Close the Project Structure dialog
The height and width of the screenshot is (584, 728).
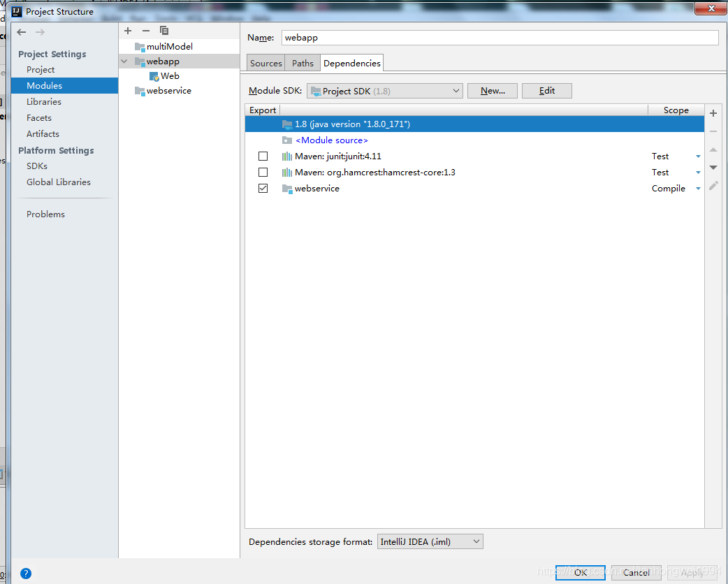[711, 8]
